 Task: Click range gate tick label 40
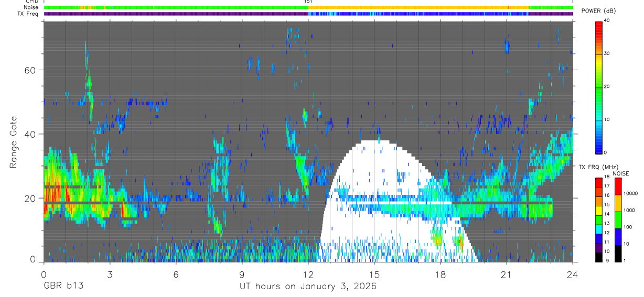31,134
